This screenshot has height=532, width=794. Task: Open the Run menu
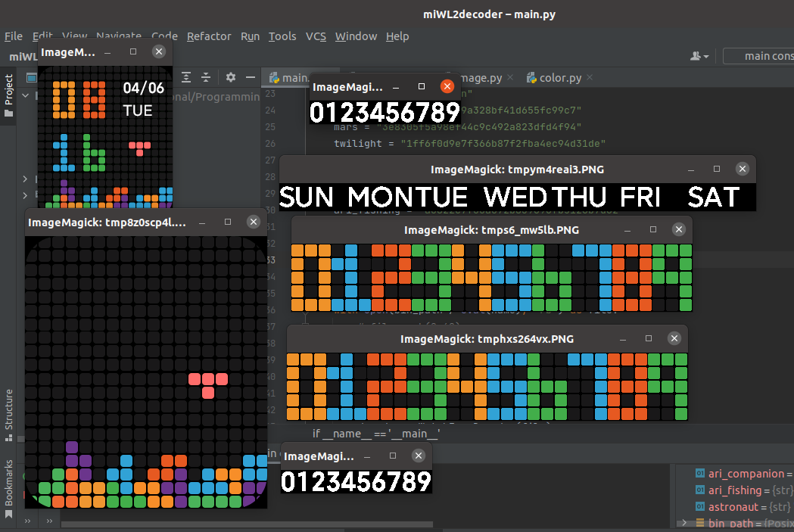(x=250, y=36)
